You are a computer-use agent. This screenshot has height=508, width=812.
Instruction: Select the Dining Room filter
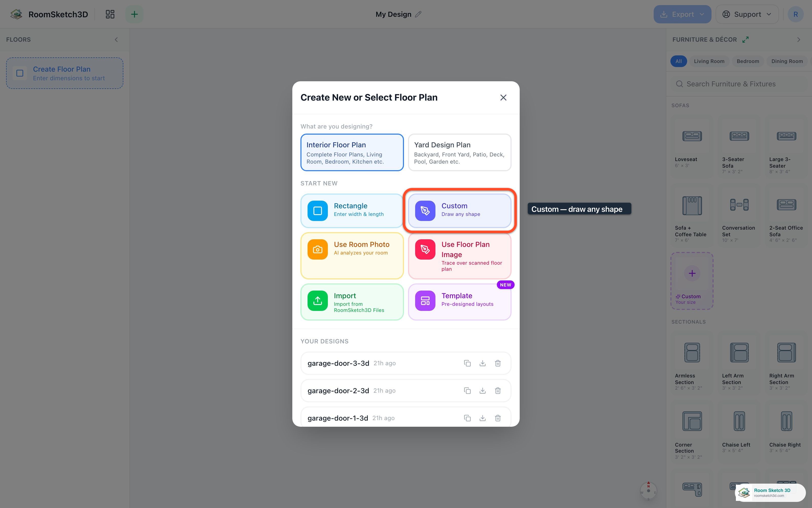pyautogui.click(x=787, y=61)
